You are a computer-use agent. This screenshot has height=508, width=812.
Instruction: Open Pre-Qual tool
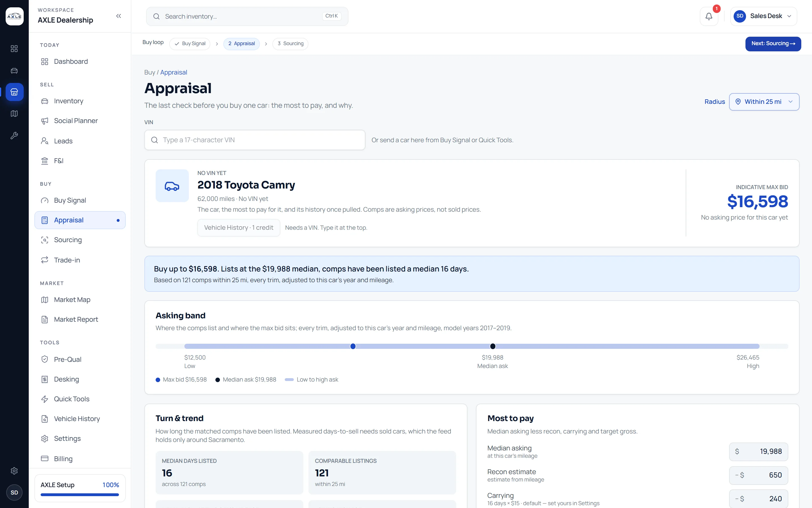tap(80, 360)
